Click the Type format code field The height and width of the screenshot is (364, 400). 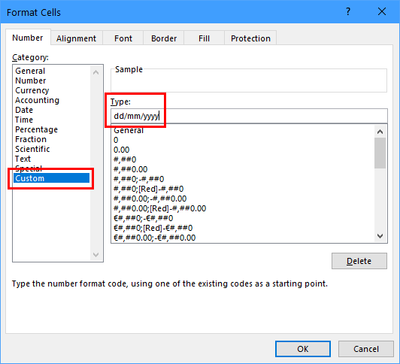point(249,117)
